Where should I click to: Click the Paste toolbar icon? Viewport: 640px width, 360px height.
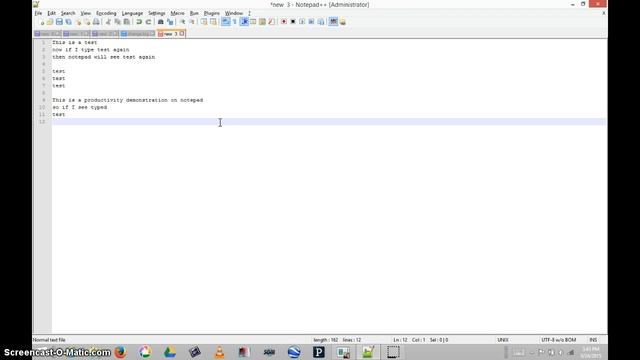coord(127,22)
